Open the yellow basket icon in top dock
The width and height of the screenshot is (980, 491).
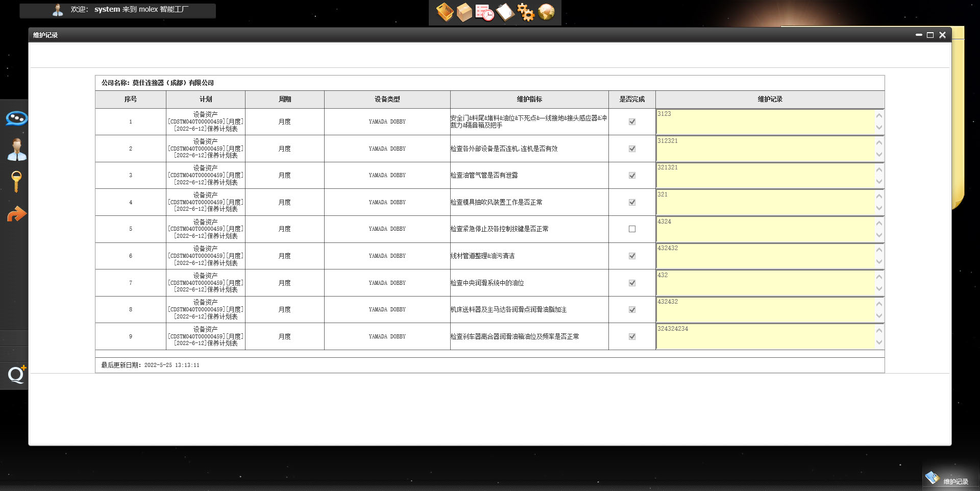(445, 12)
